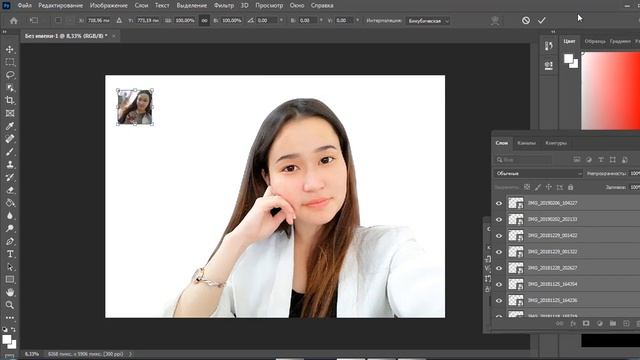
Task: Open the Изображение menu
Action: tap(109, 5)
